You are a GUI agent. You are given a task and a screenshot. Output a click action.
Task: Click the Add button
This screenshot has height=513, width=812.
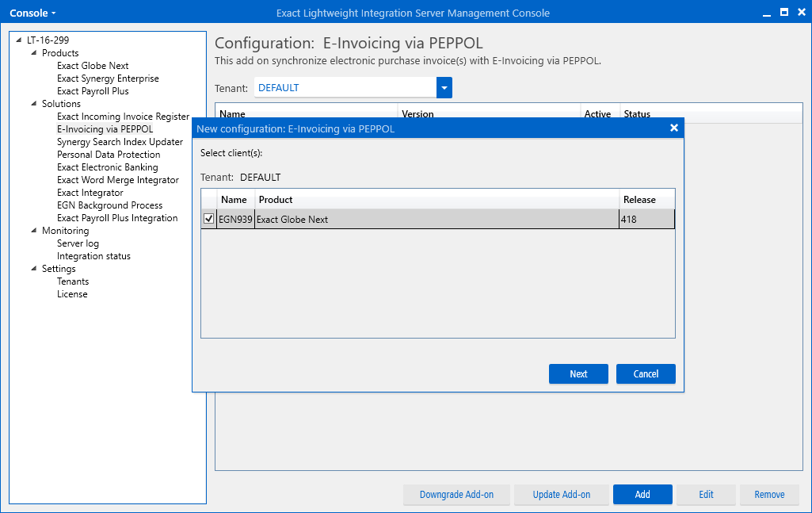click(x=642, y=494)
